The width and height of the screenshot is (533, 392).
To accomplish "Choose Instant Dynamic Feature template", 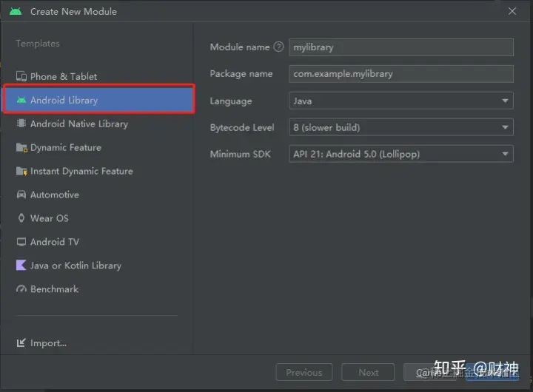I will point(75,171).
